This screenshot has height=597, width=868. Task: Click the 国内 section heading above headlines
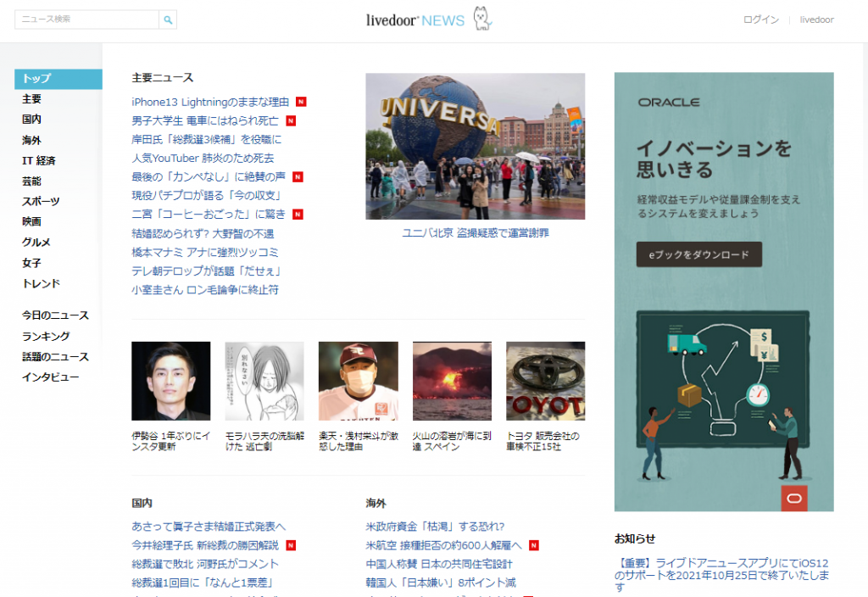[x=142, y=504]
